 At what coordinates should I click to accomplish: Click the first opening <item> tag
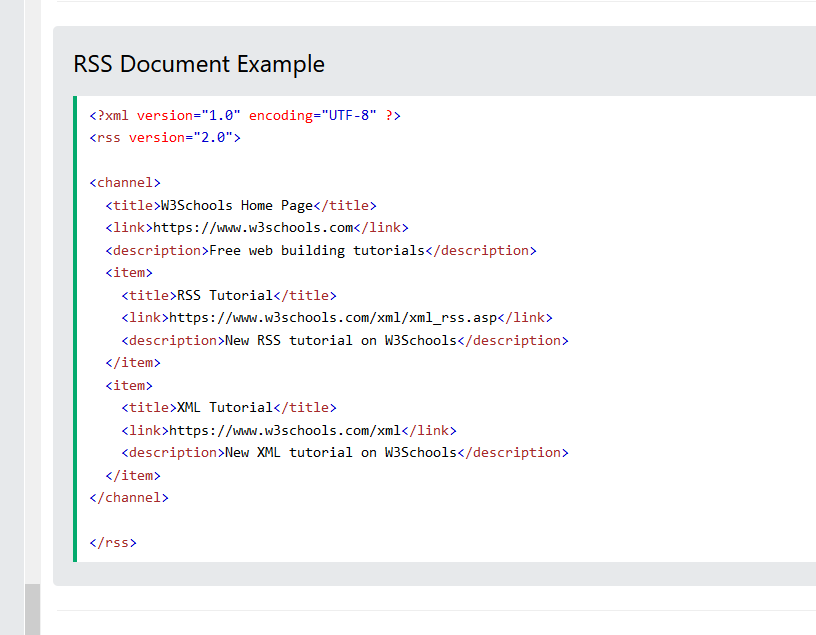click(129, 273)
